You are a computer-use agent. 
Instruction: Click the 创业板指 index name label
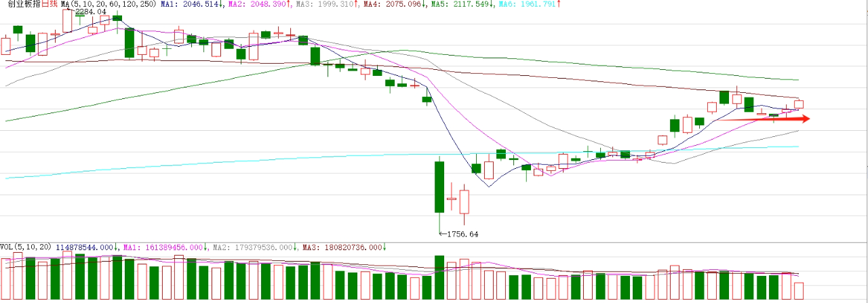coord(23,4)
